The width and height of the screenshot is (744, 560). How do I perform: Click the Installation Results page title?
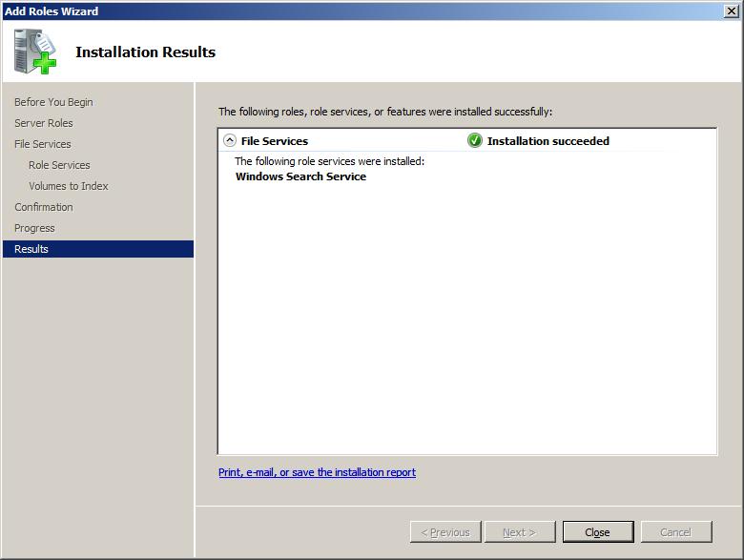[146, 52]
